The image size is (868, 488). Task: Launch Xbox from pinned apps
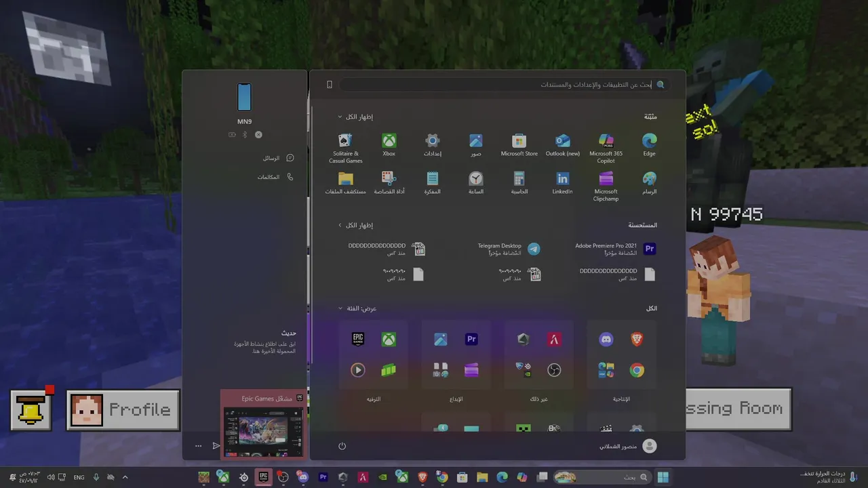[x=389, y=145]
